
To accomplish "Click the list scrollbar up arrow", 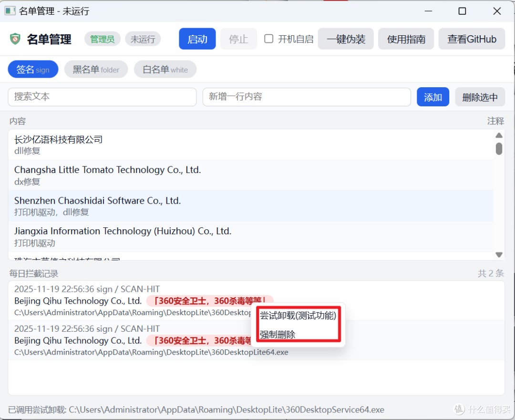I will [x=499, y=135].
